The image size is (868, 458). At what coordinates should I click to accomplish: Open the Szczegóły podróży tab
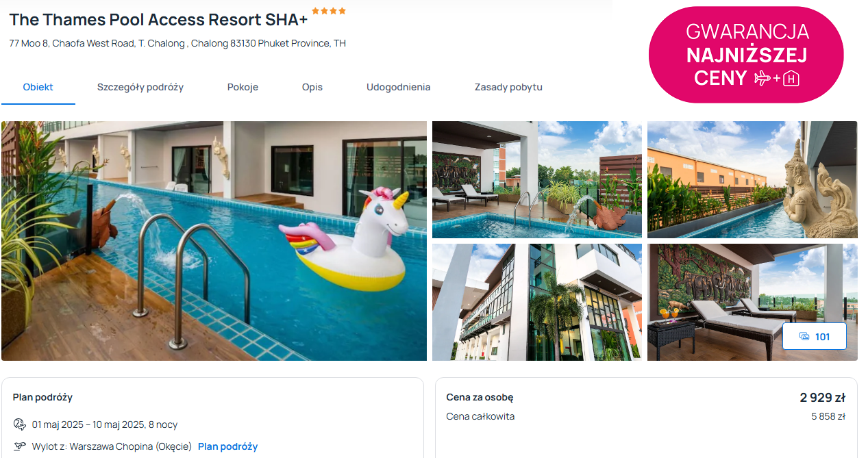[x=140, y=87]
